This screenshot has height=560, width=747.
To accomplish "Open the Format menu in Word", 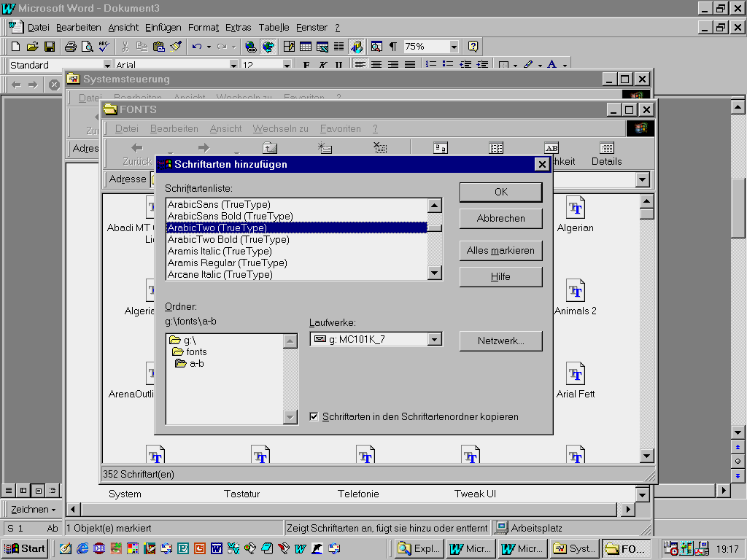I will tap(204, 28).
